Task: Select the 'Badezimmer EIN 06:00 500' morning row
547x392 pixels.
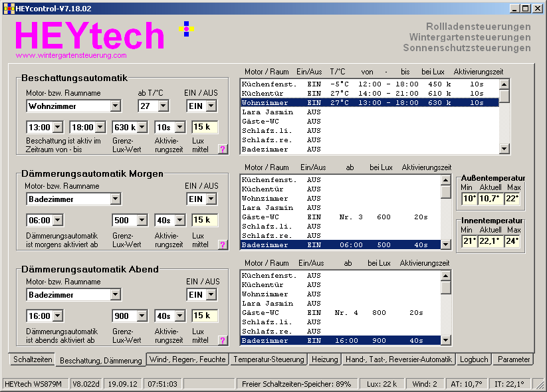Action: coord(340,245)
